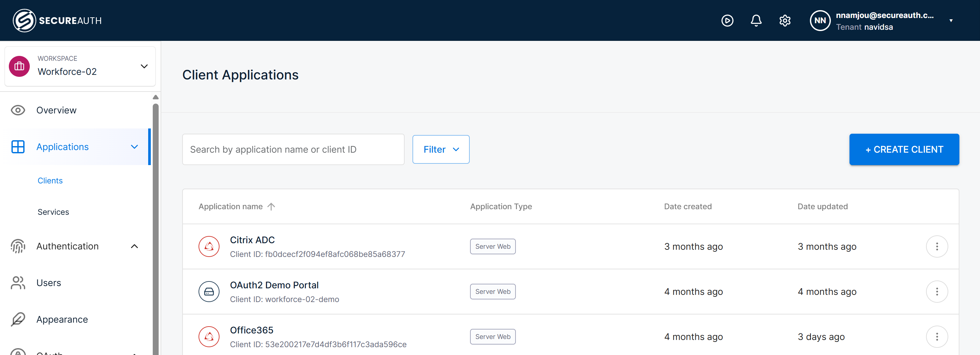Open the Office365 client

pos(252,330)
